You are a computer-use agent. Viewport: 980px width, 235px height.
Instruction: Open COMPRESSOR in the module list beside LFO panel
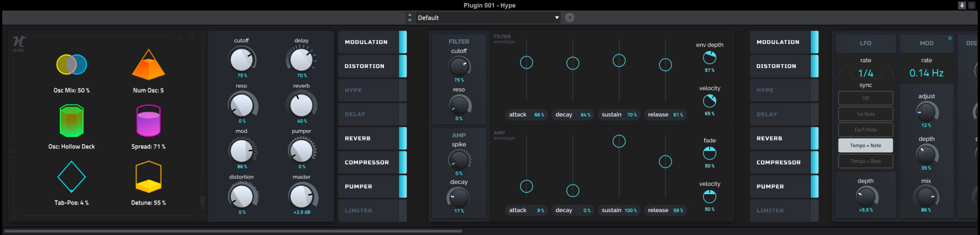pos(784,162)
